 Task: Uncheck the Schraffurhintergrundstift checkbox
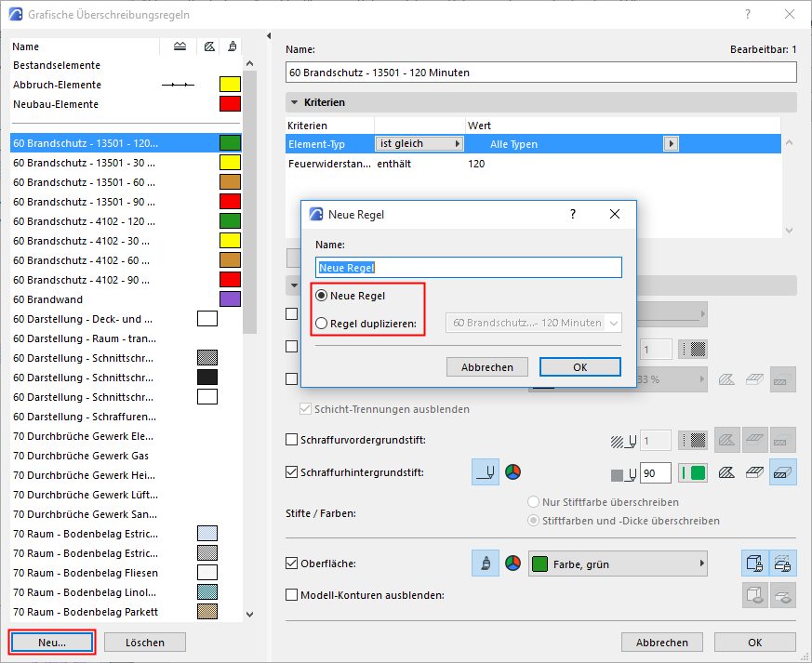tap(291, 472)
